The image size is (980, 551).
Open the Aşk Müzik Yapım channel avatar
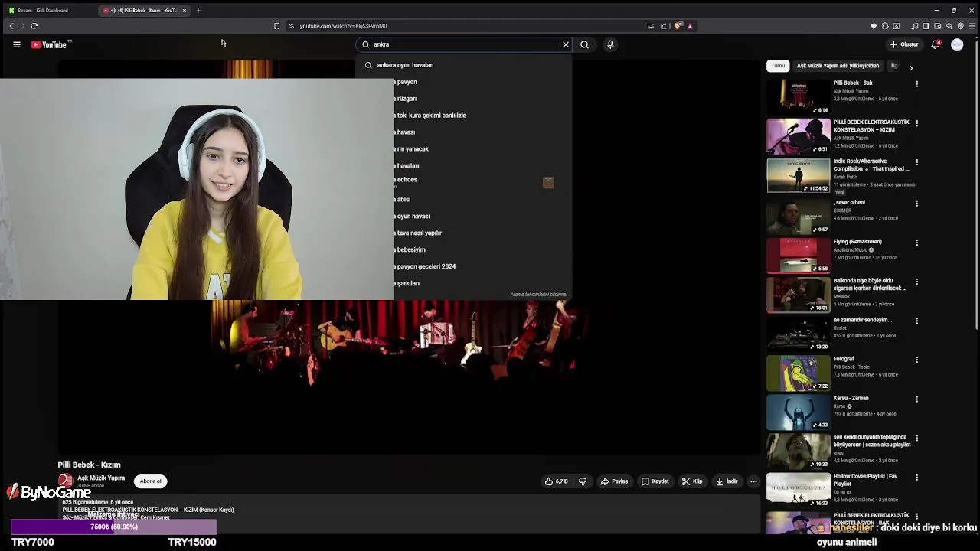tap(65, 481)
